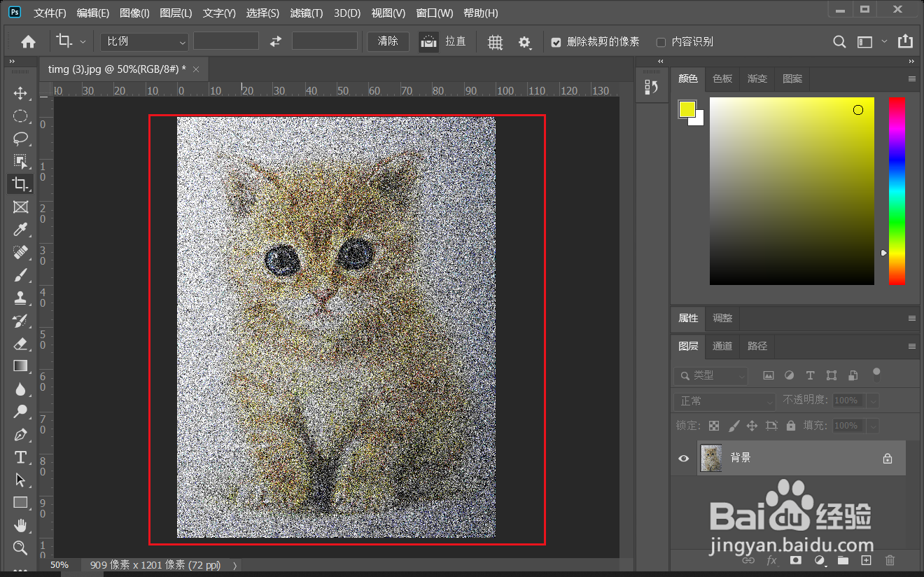924x577 pixels.
Task: Hide the 背景 layer with eye icon
Action: pyautogui.click(x=684, y=459)
